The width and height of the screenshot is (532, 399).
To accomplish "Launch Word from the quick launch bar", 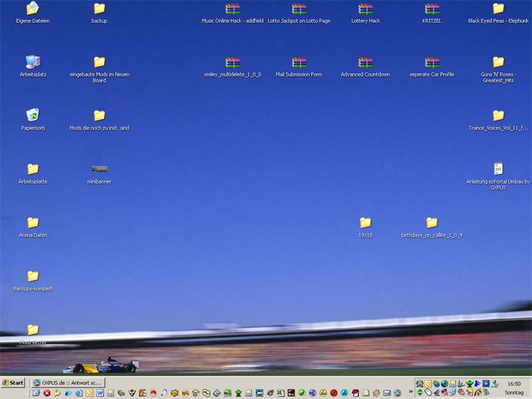I will 100,393.
